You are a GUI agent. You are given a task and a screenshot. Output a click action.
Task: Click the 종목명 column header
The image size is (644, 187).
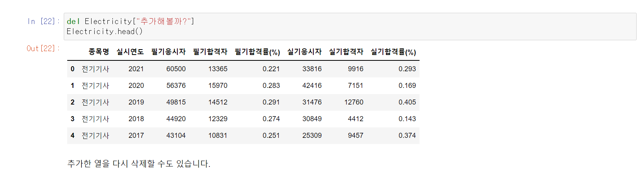click(99, 52)
